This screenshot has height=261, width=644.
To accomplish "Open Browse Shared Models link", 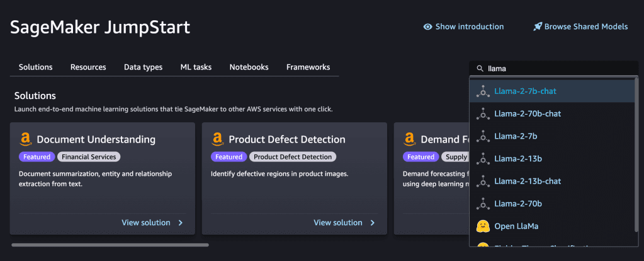I will pyautogui.click(x=581, y=26).
